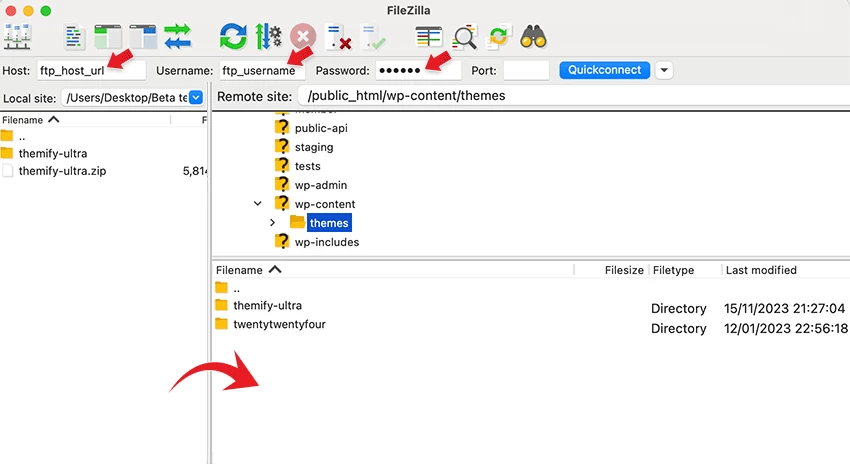Toggle processing of transfer queue
850x464 pixels.
click(x=268, y=37)
